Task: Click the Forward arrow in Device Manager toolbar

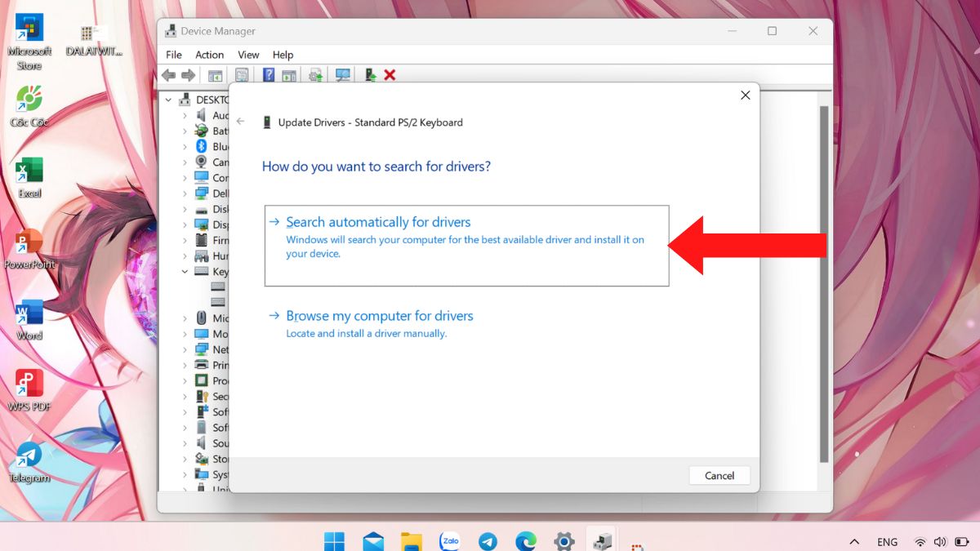Action: [x=188, y=75]
